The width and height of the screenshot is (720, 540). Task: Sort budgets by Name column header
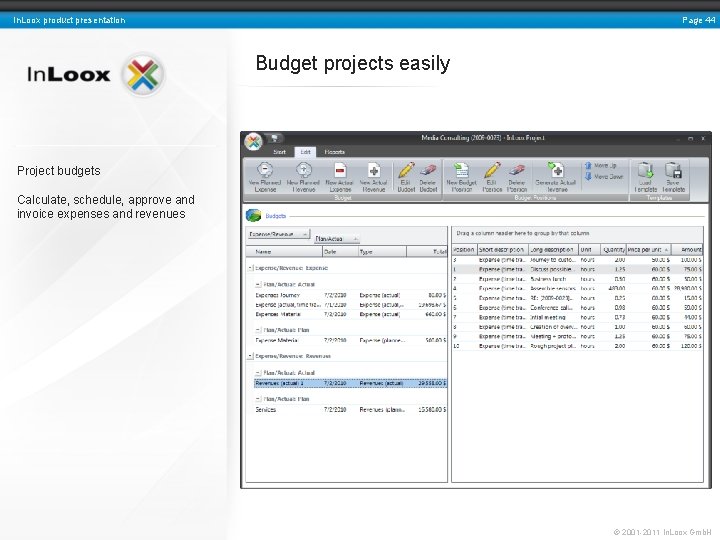284,252
